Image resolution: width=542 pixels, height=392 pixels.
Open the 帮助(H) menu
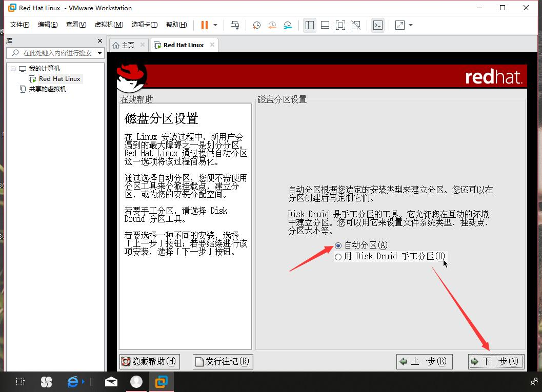176,25
